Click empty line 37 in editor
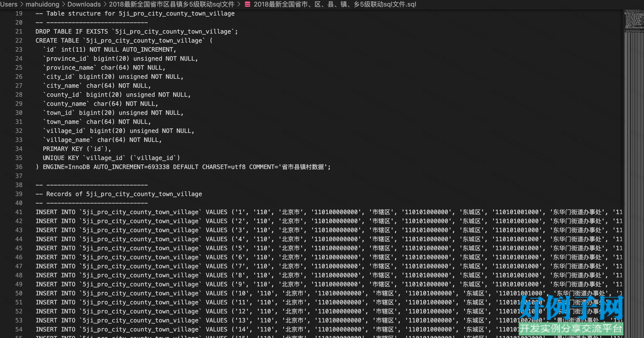644x338 pixels. click(x=329, y=176)
